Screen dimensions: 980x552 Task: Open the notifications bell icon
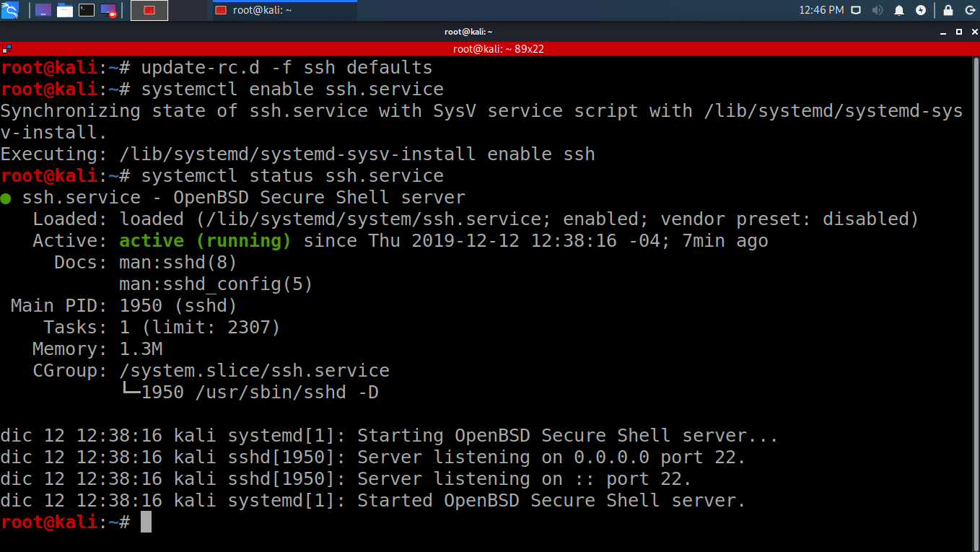tap(899, 10)
